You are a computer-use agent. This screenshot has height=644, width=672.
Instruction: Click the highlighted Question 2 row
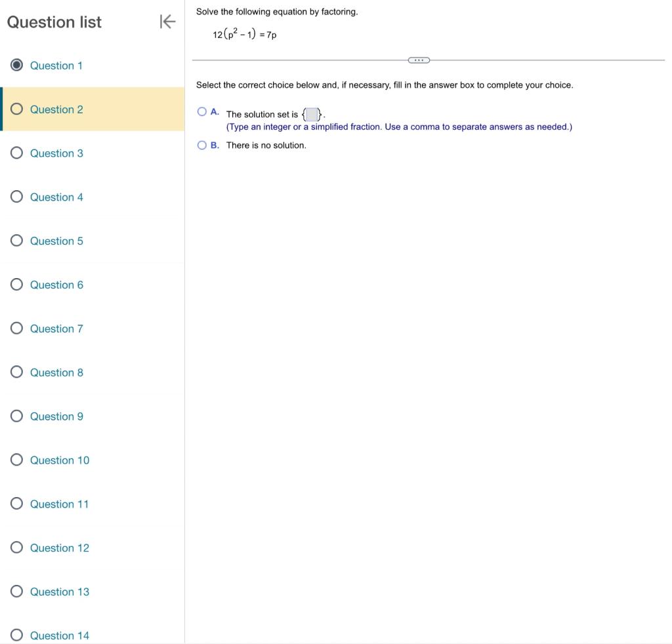(92, 109)
